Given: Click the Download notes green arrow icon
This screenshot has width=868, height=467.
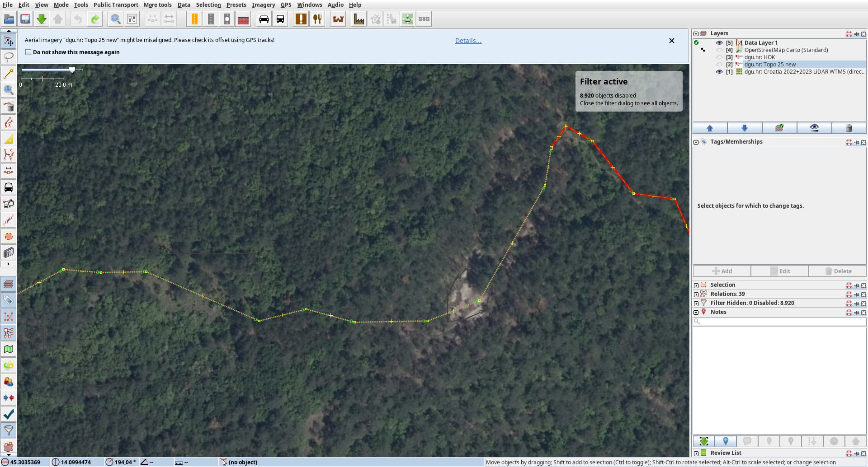Looking at the screenshot, I should pyautogui.click(x=704, y=441).
